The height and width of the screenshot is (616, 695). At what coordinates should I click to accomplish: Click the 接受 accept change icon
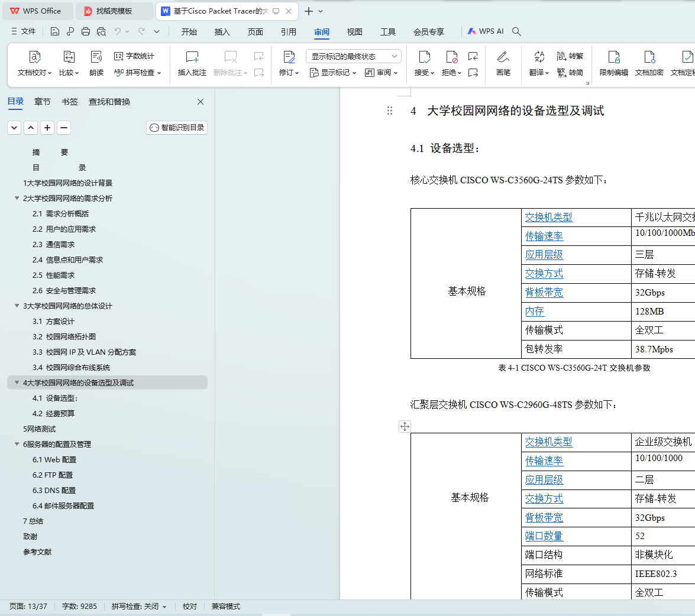[x=424, y=57]
